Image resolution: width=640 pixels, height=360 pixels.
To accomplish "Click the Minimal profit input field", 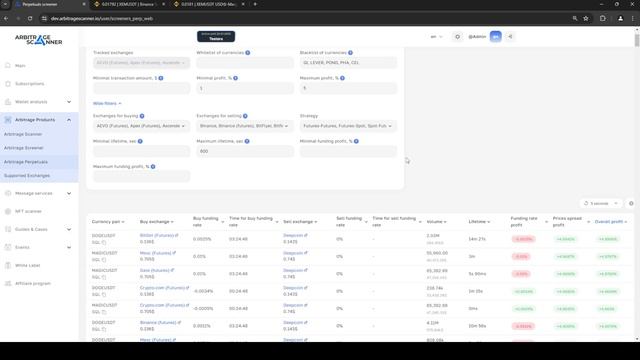I will (x=244, y=88).
